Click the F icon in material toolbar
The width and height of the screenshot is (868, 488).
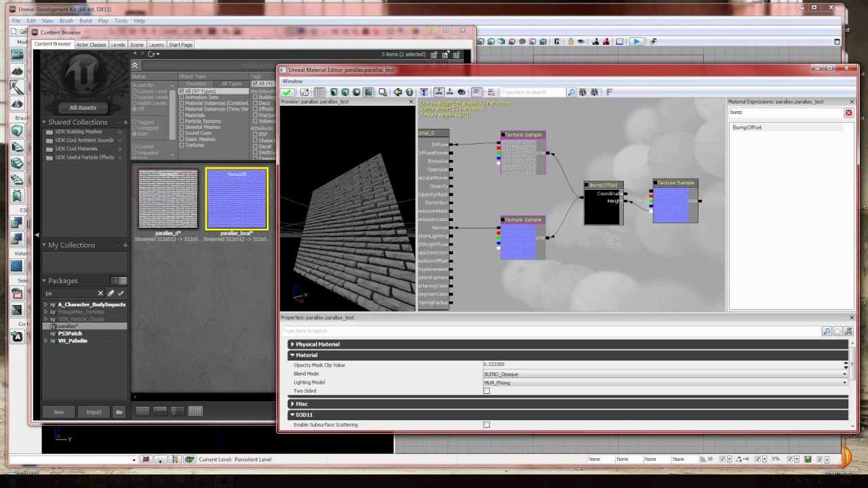click(x=609, y=92)
